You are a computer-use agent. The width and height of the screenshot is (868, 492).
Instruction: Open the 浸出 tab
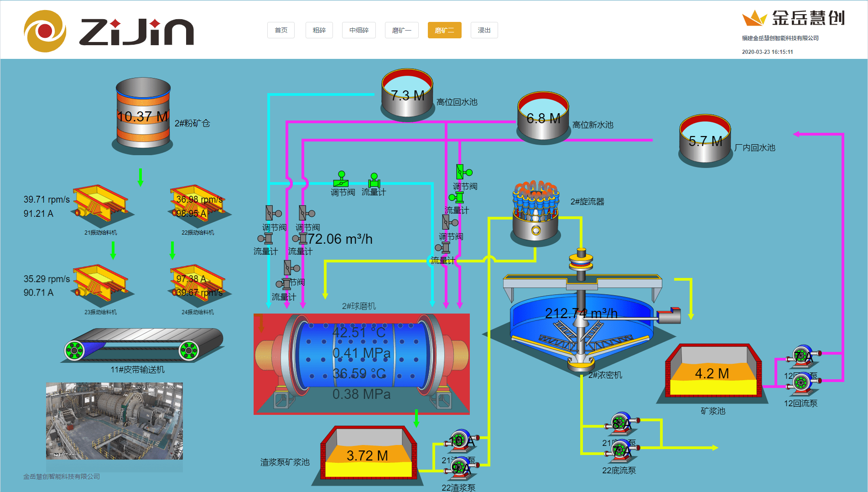[484, 30]
